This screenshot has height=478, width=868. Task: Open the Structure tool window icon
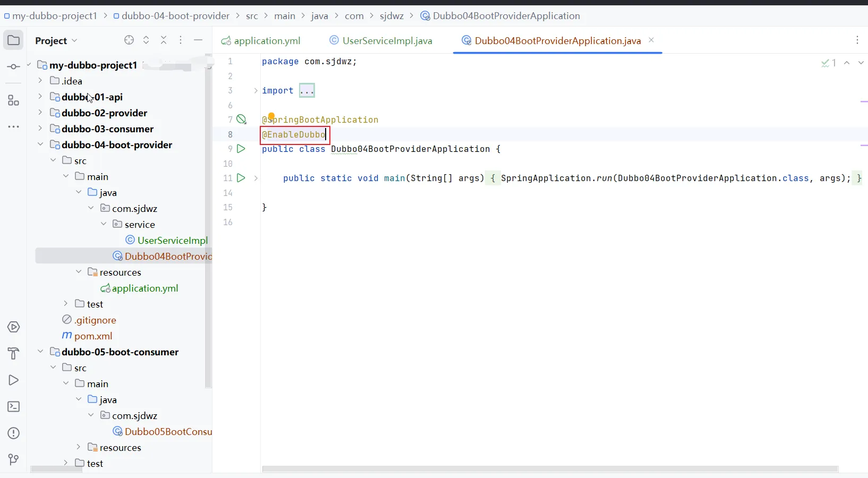click(x=14, y=100)
